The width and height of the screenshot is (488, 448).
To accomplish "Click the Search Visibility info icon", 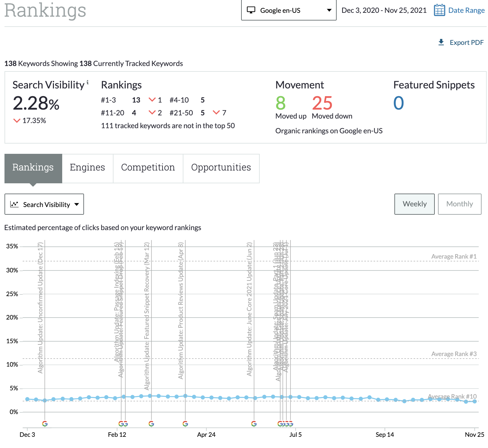I will [88, 82].
